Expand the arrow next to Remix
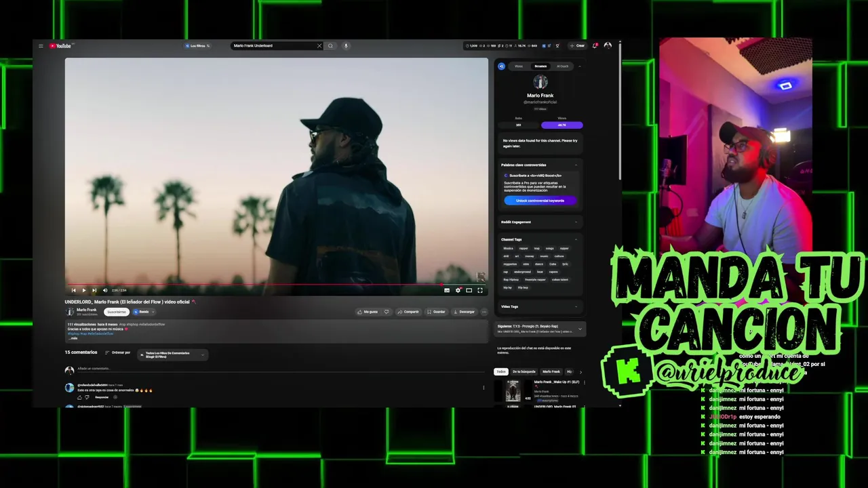The width and height of the screenshot is (868, 488). pyautogui.click(x=153, y=312)
